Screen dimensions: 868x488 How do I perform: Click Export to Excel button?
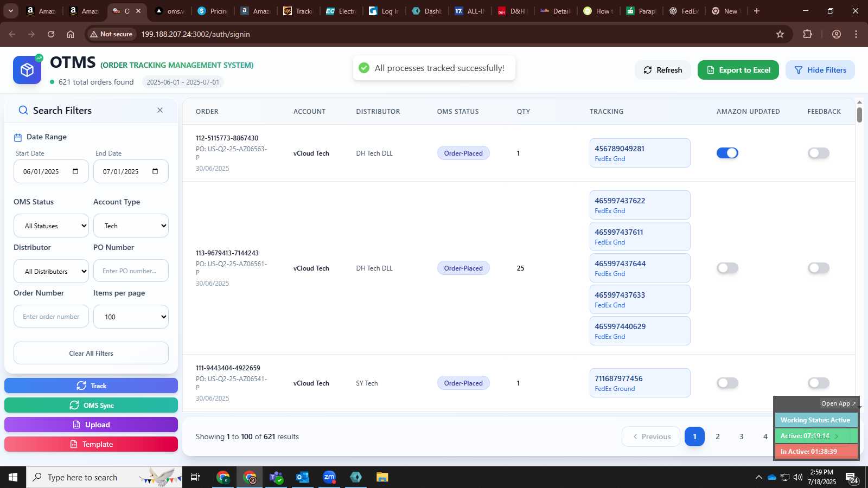click(738, 70)
